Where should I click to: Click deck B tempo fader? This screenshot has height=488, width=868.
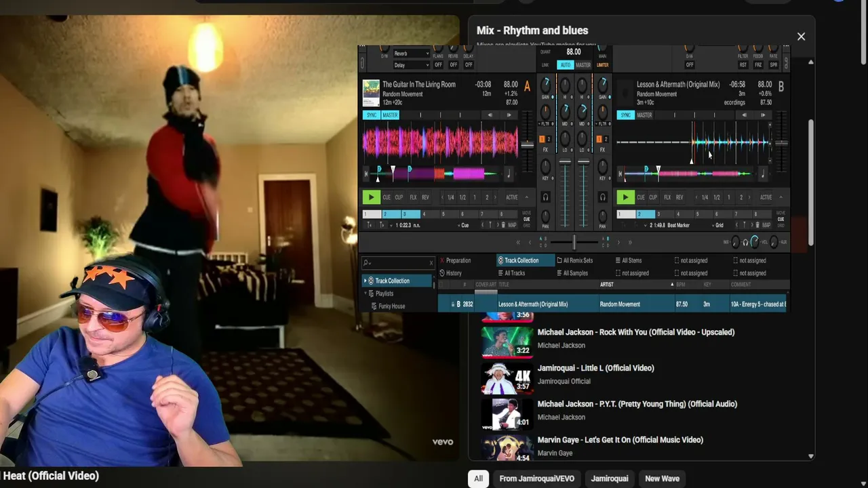[x=781, y=143]
